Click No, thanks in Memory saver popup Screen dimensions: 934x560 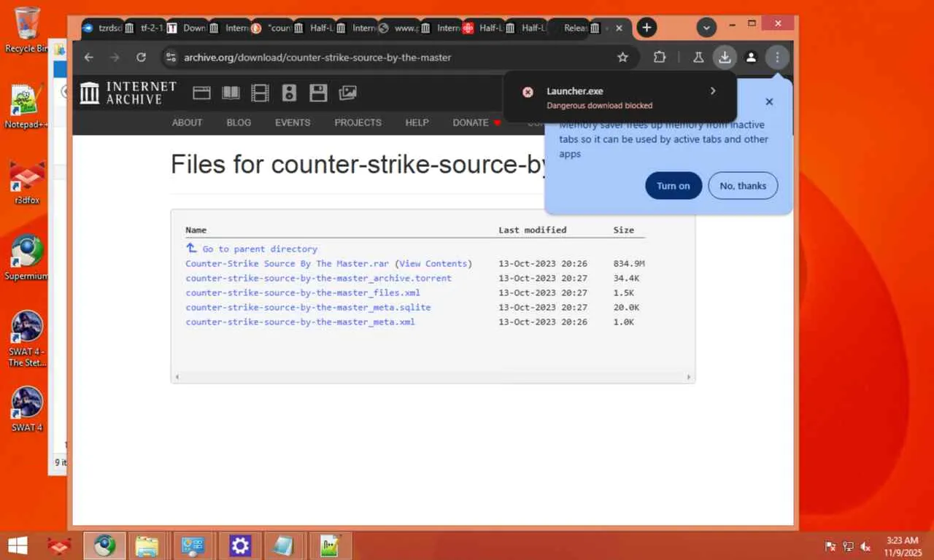pyautogui.click(x=743, y=186)
